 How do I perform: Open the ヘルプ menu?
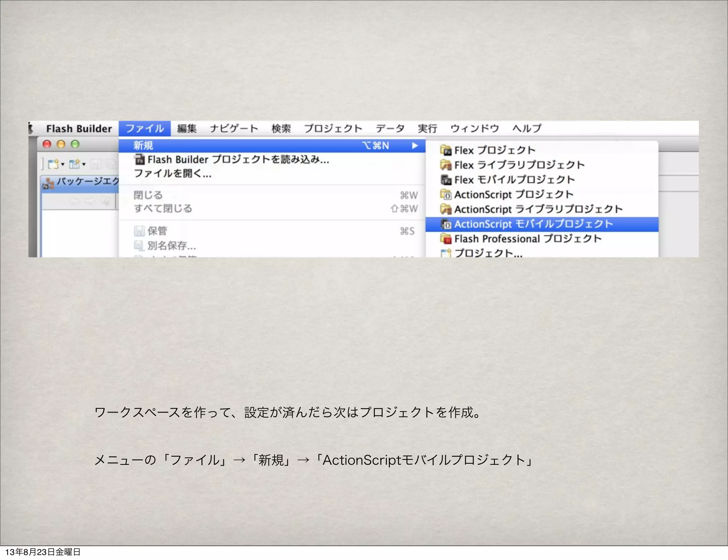(x=527, y=128)
